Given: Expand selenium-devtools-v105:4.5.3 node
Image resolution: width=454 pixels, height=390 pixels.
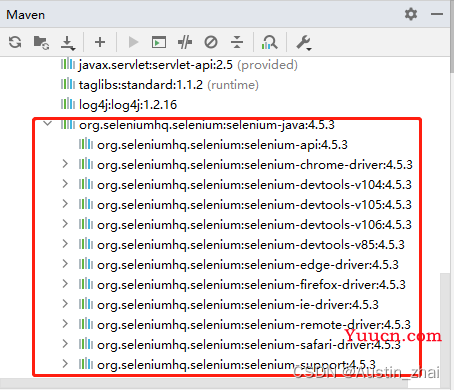Looking at the screenshot, I should pos(65,204).
